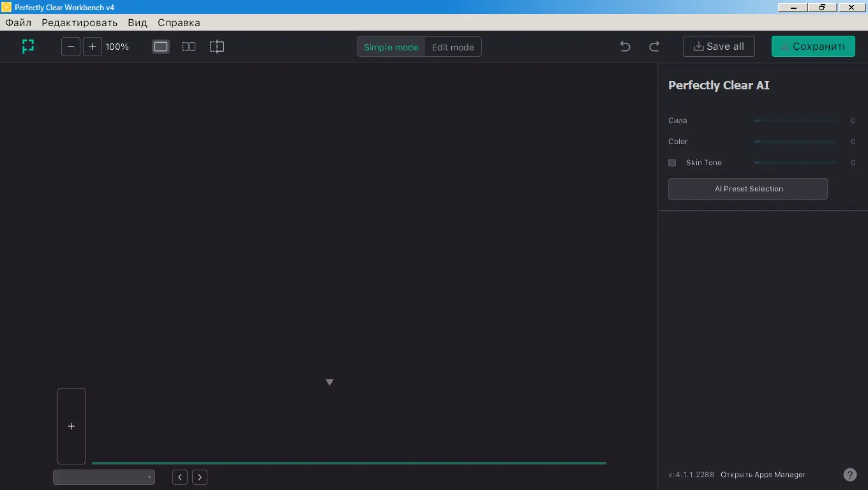Enable the Skin Tone checkbox
Image resolution: width=868 pixels, height=490 pixels.
tap(671, 163)
